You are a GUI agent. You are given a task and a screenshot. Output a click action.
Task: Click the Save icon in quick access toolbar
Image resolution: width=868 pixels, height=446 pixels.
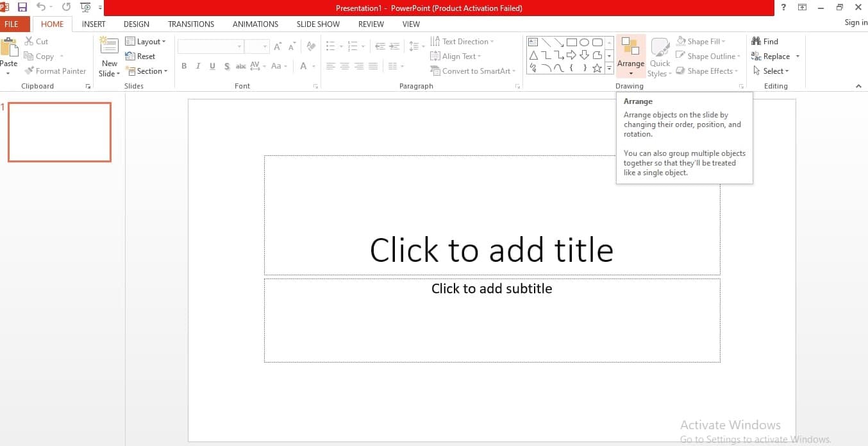click(x=22, y=7)
